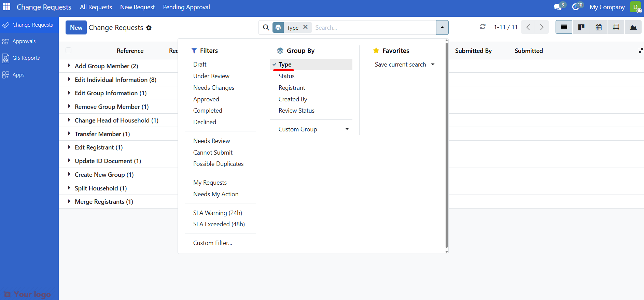The image size is (644, 300).
Task: Tick the select-all checkbox in header
Action: tap(69, 51)
